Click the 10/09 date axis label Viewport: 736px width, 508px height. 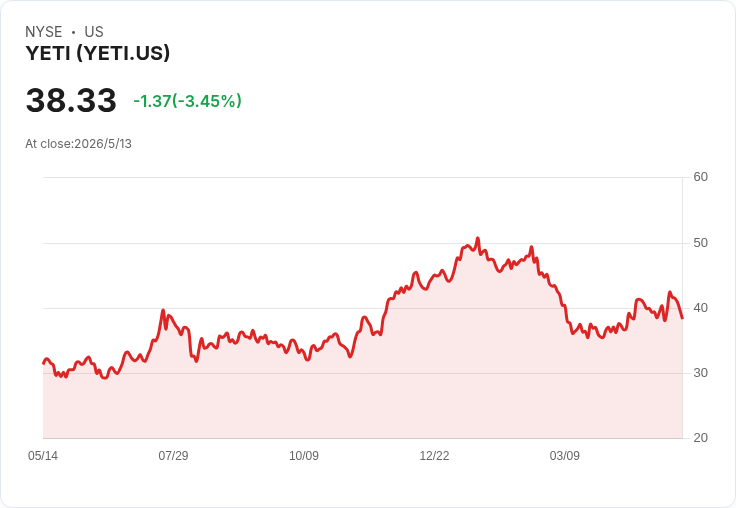pyautogui.click(x=304, y=455)
